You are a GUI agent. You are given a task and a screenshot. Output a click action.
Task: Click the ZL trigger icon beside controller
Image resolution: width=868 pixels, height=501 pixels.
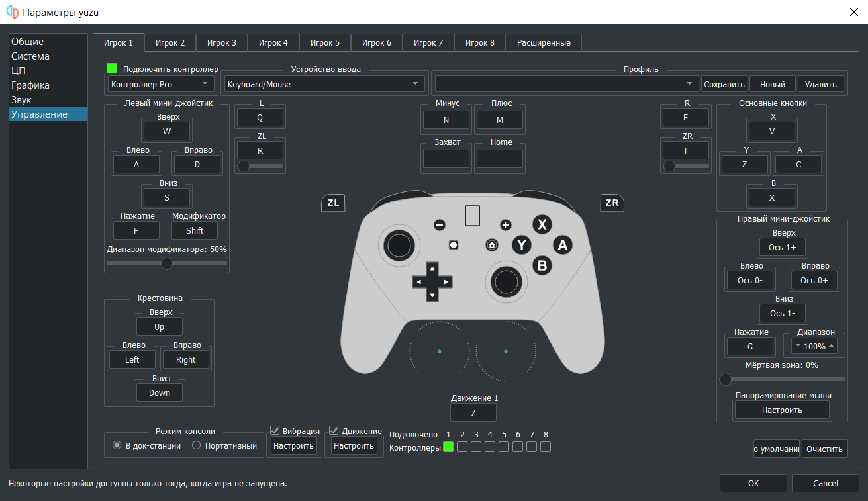[333, 203]
